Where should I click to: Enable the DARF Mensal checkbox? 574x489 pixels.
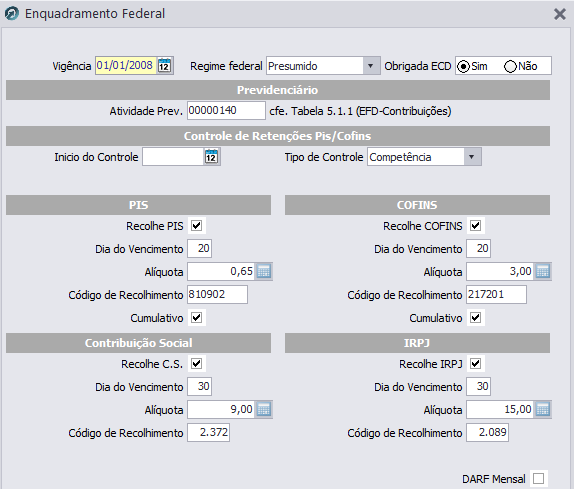[538, 478]
